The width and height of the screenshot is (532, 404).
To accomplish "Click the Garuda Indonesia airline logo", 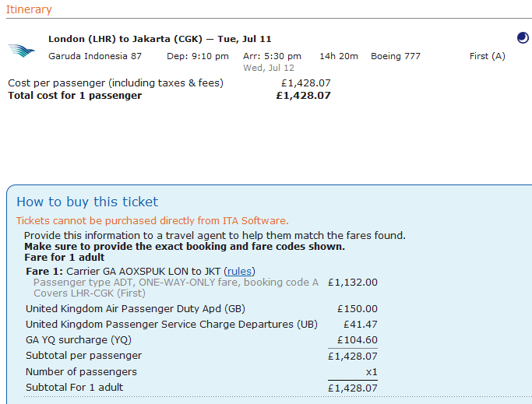I will pyautogui.click(x=22, y=50).
